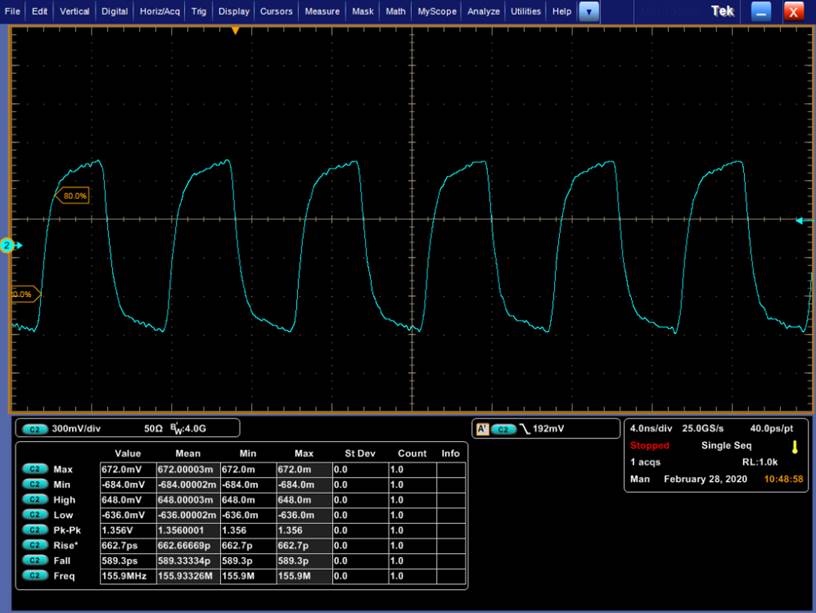Open the Horiz/Acq menu

[x=159, y=11]
